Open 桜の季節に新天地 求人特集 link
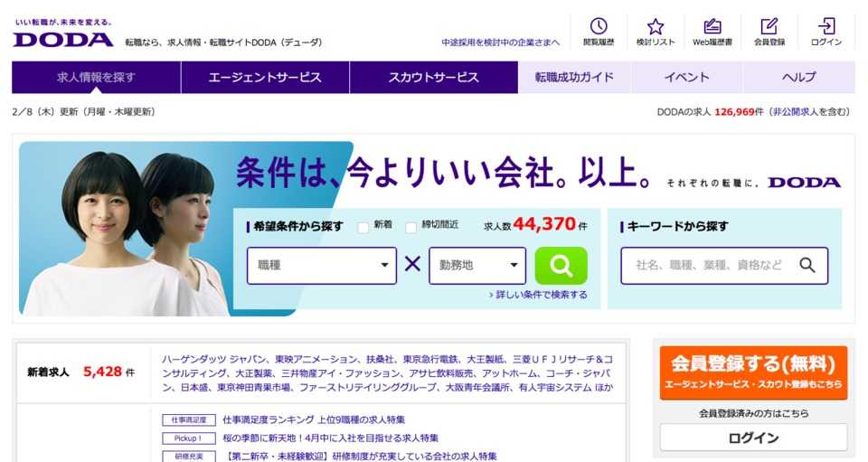868x462 pixels. click(x=331, y=438)
